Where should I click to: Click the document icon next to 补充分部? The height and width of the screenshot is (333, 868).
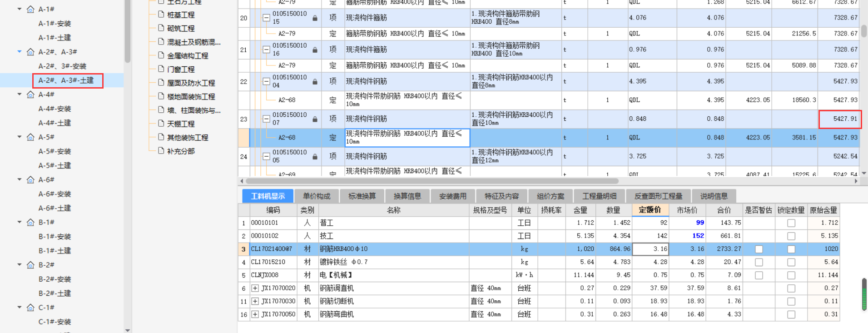point(161,150)
